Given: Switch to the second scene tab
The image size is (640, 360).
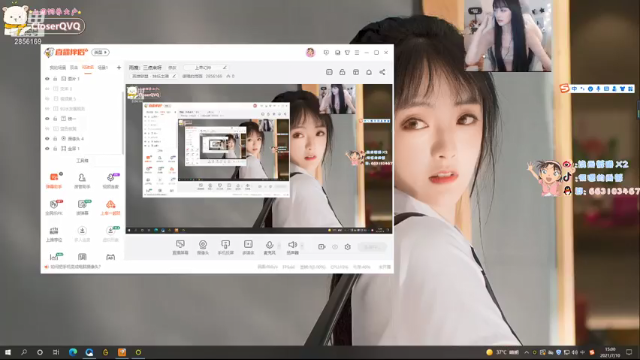Looking at the screenshot, I should (x=74, y=67).
